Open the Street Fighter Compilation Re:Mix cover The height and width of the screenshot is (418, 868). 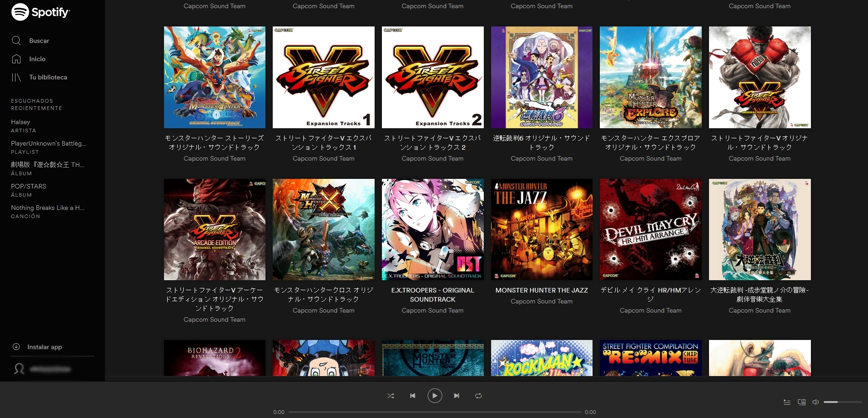pos(651,358)
